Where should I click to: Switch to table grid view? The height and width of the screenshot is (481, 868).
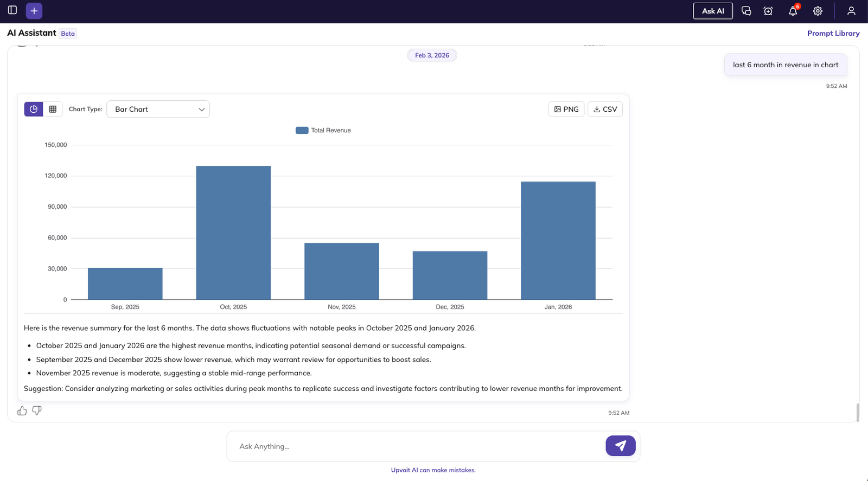pos(53,109)
